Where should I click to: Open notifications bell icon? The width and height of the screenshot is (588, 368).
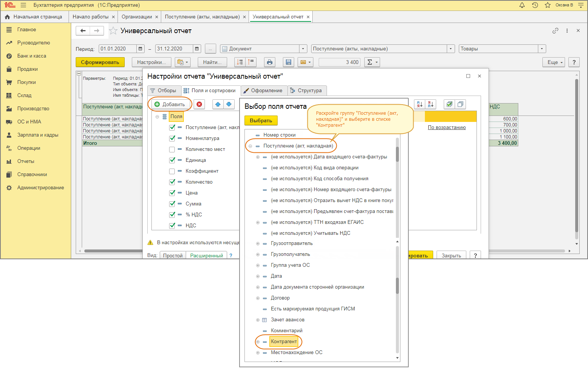click(522, 5)
